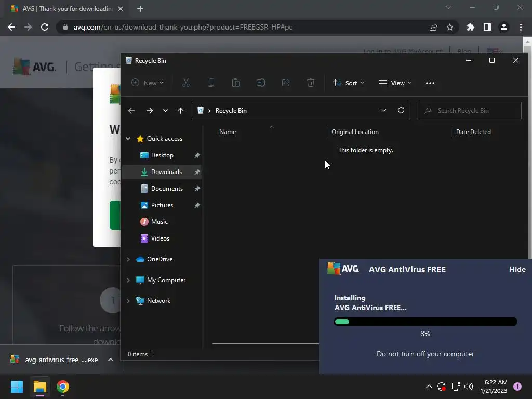The height and width of the screenshot is (399, 532).
Task: Click the Copy icon in Explorer toolbar
Action: click(x=211, y=83)
